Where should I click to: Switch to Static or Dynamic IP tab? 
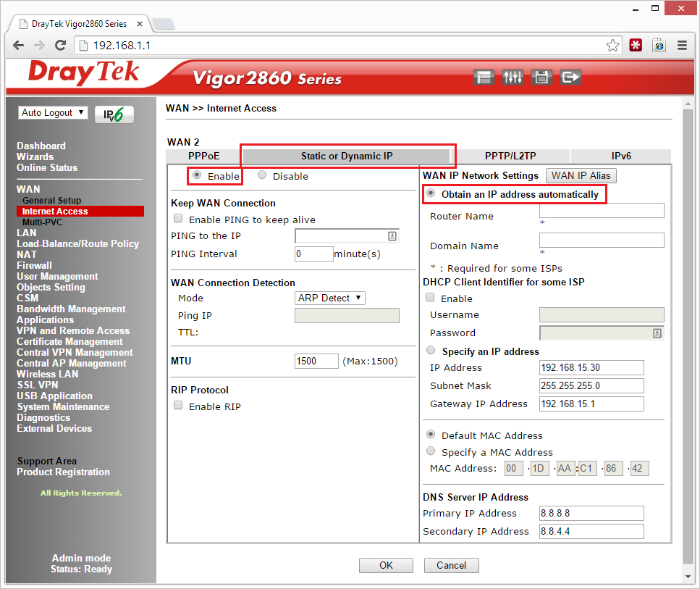tap(347, 156)
